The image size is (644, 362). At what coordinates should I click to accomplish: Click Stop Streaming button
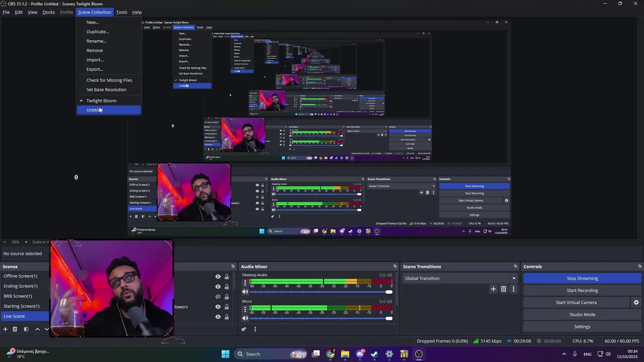tap(582, 279)
